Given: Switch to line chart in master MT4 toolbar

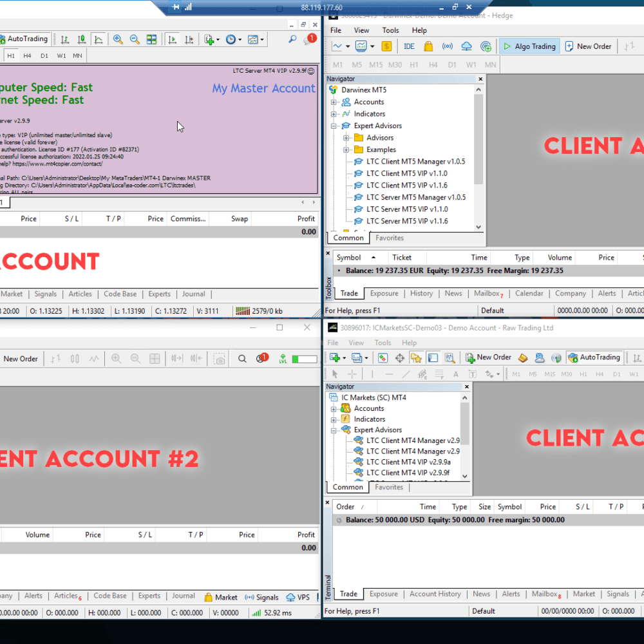Looking at the screenshot, I should [x=99, y=39].
